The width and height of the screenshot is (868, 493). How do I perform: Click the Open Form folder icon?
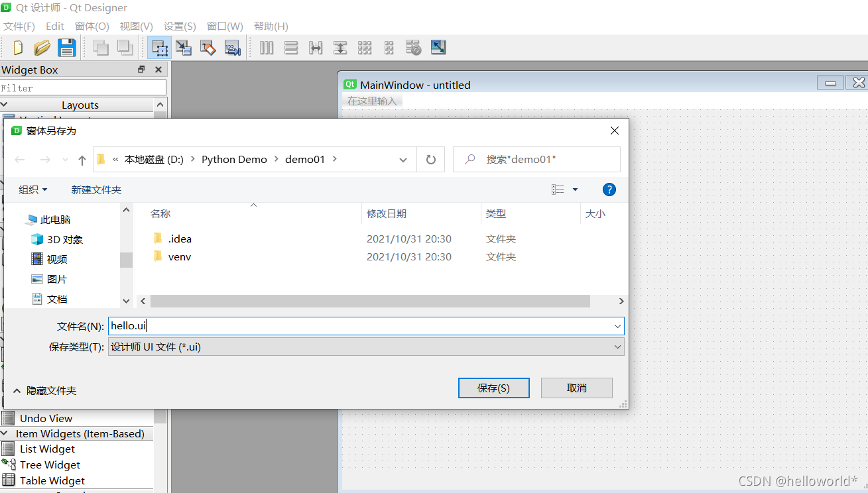coord(42,48)
